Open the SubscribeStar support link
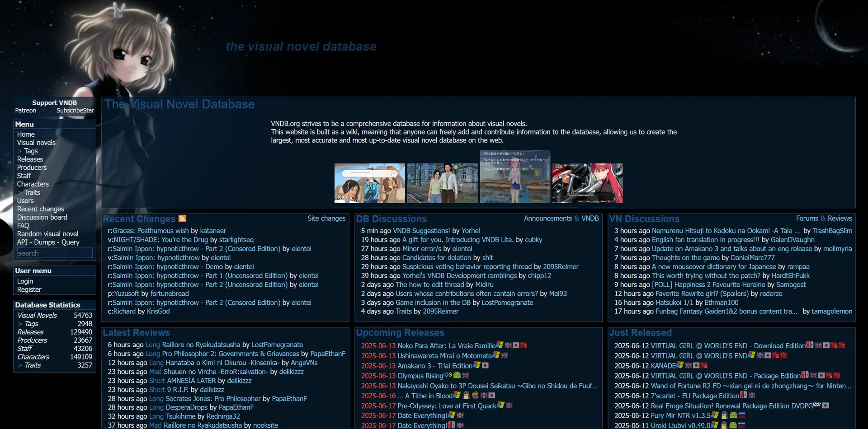 (x=75, y=110)
